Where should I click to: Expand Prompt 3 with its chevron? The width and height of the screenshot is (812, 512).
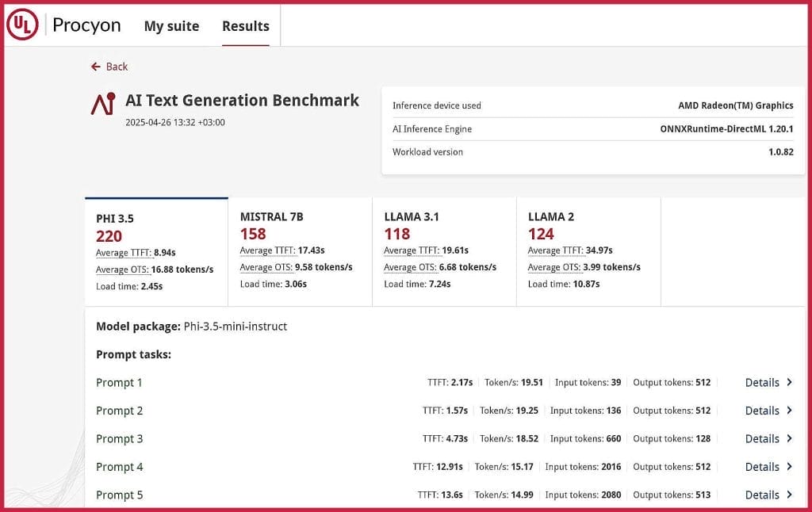click(789, 438)
